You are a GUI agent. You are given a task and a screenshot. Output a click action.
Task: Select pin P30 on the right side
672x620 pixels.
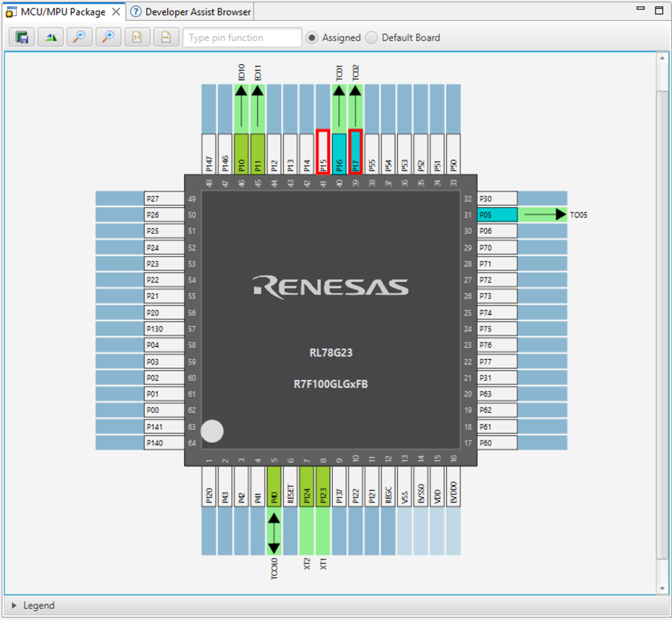[x=497, y=198]
